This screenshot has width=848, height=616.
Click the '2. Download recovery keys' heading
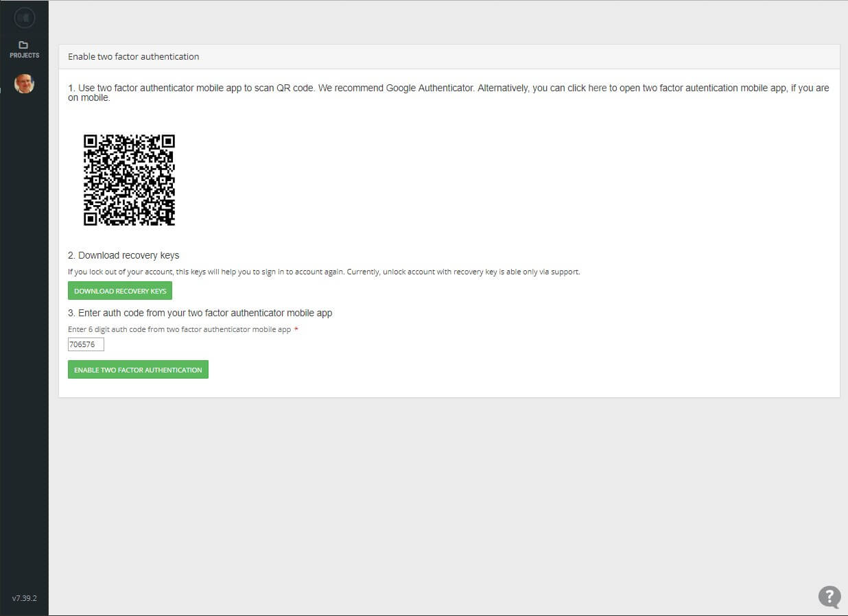[123, 255]
